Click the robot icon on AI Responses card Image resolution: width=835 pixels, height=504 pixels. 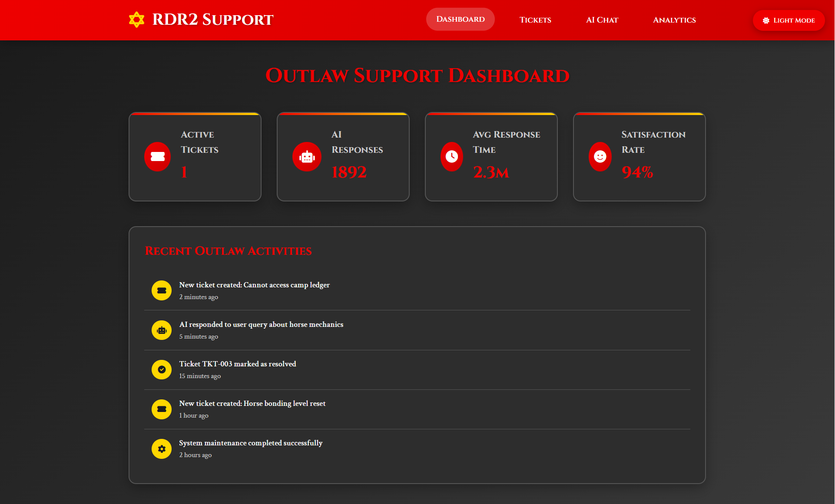pyautogui.click(x=307, y=157)
